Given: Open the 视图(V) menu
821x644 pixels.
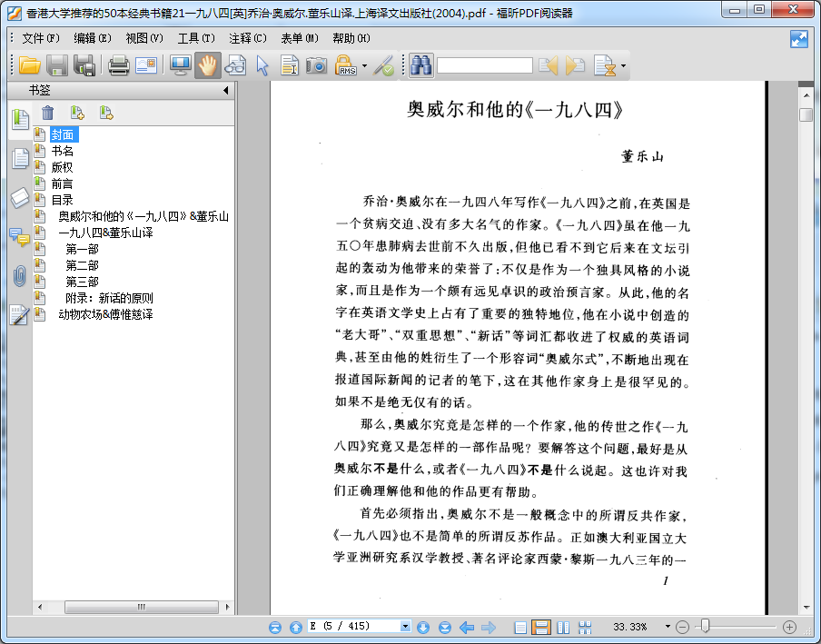Looking at the screenshot, I should (144, 38).
